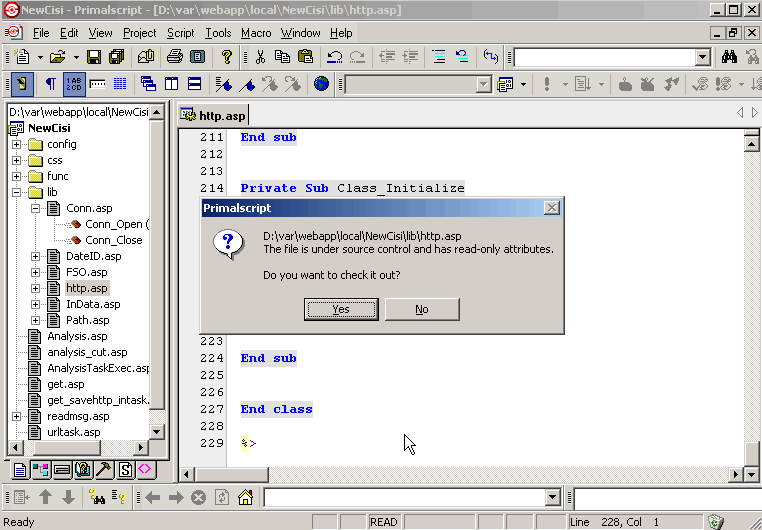Click the Print Preview icon
This screenshot has width=762, height=530.
[x=197, y=57]
